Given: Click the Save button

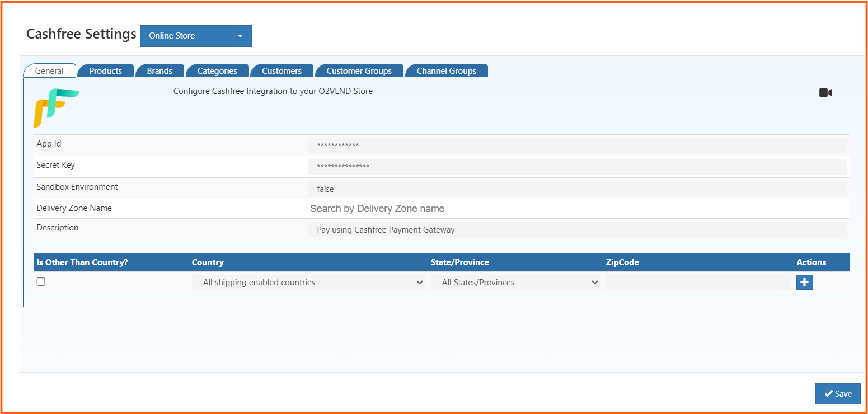Looking at the screenshot, I should [838, 394].
